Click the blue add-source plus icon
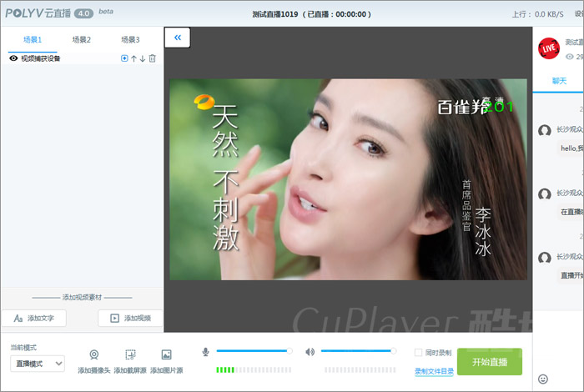This screenshot has height=392, width=584. [124, 58]
